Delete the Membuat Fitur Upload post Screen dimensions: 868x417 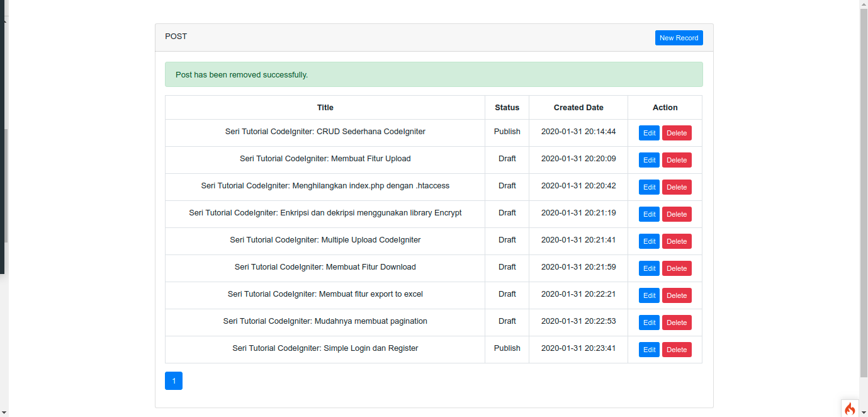click(677, 160)
